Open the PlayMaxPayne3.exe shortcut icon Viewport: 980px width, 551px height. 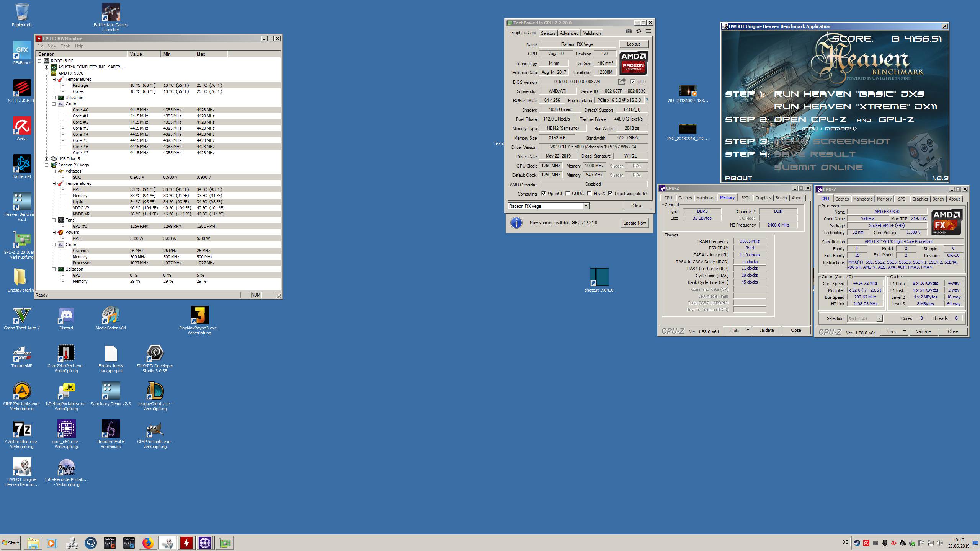pos(199,315)
